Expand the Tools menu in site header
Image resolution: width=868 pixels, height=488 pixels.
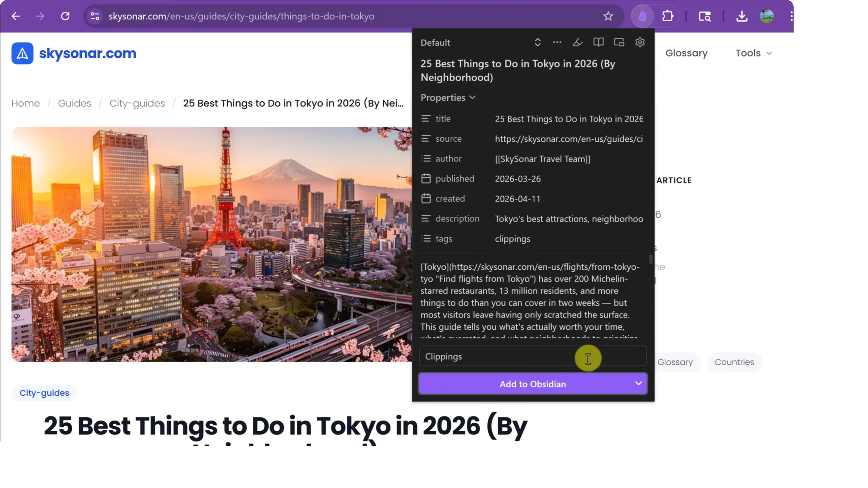tap(753, 53)
